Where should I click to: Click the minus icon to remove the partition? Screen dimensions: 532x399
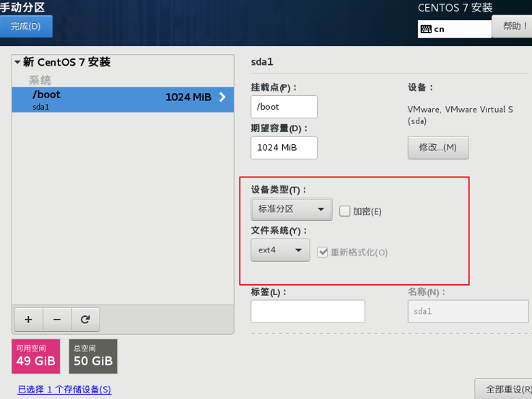[x=57, y=320]
